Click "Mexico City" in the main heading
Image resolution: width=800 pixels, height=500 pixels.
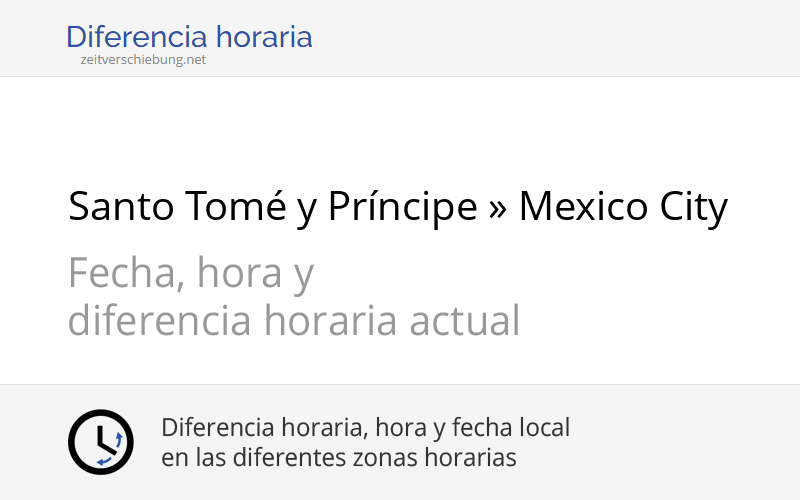coord(623,208)
